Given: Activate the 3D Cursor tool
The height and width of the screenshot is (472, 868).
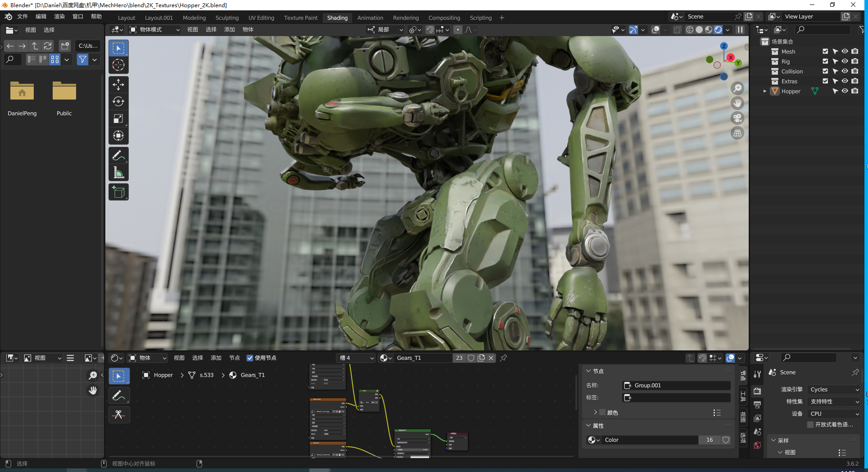Looking at the screenshot, I should pos(118,65).
